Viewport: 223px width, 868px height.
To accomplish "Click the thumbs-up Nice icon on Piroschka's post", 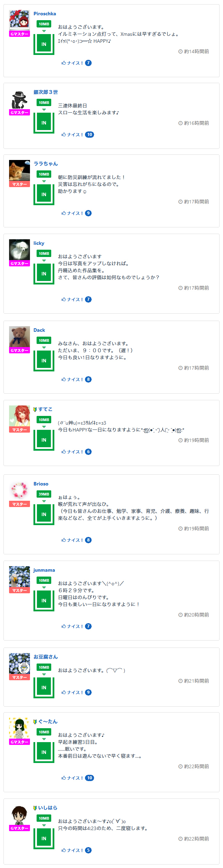I will pos(64,63).
